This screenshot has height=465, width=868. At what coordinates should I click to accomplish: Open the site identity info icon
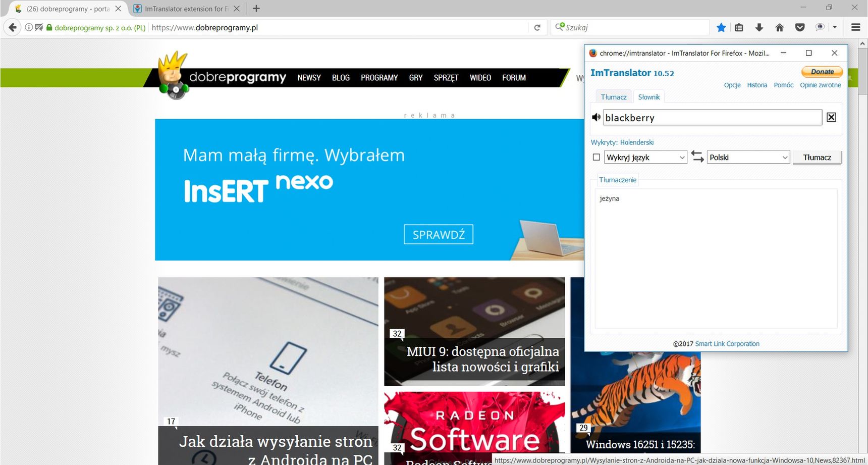(x=29, y=27)
